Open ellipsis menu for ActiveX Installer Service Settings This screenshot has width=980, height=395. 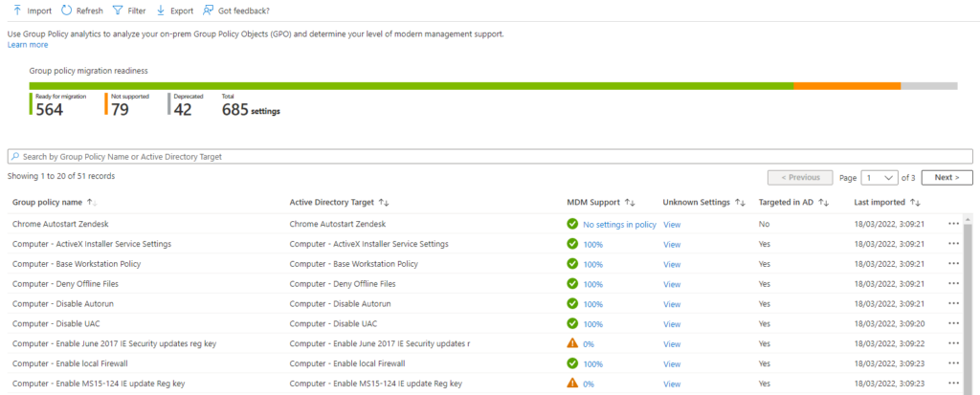tap(953, 243)
